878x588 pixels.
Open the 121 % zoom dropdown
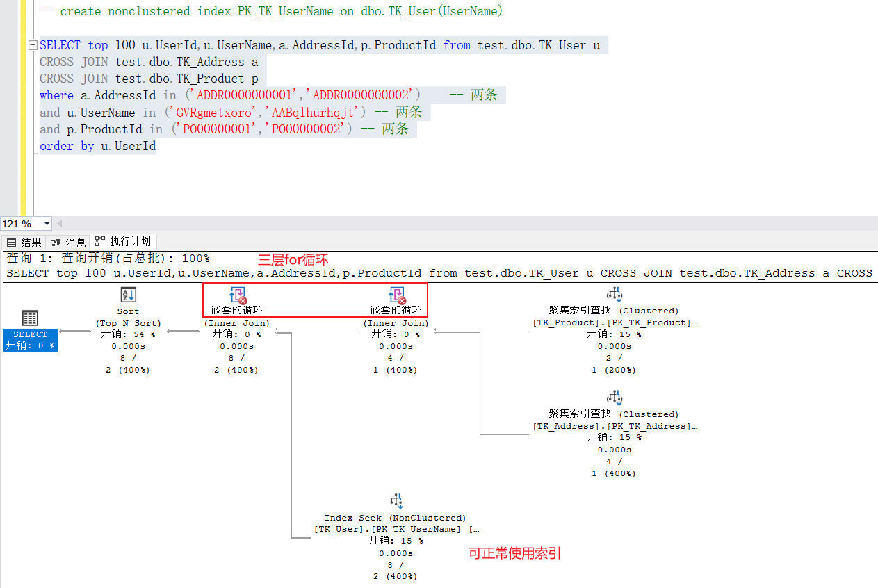point(47,224)
